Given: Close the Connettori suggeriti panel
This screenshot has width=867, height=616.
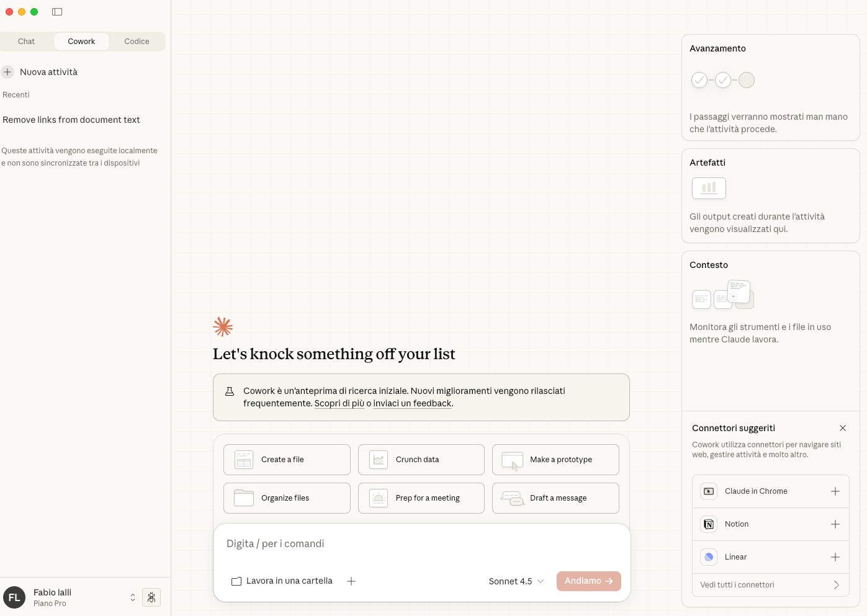Looking at the screenshot, I should (842, 428).
